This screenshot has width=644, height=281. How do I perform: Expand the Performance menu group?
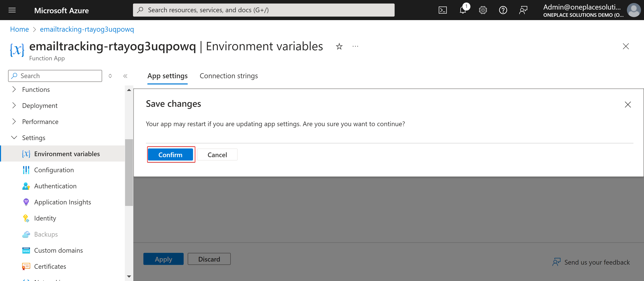14,122
